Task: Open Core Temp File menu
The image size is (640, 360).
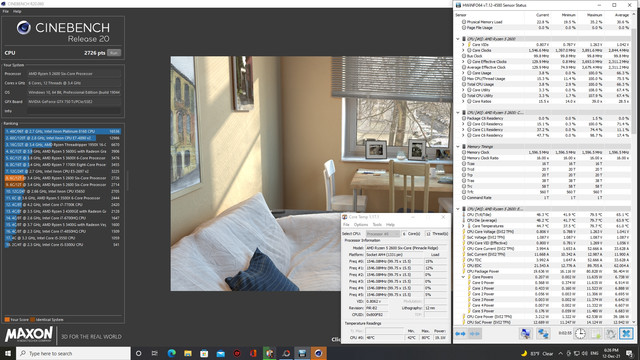Action: click(x=346, y=225)
